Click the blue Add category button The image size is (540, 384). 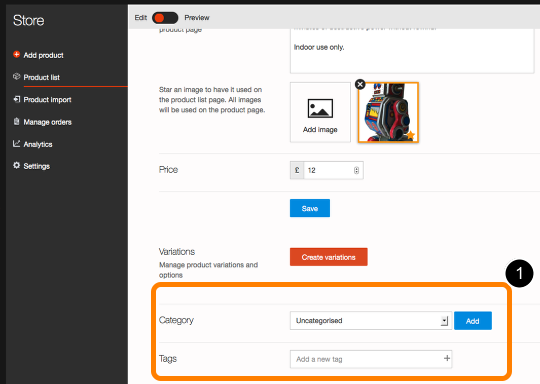click(472, 321)
